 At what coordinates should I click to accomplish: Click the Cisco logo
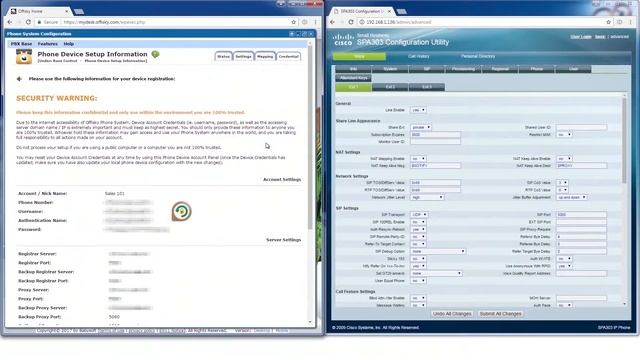click(343, 40)
